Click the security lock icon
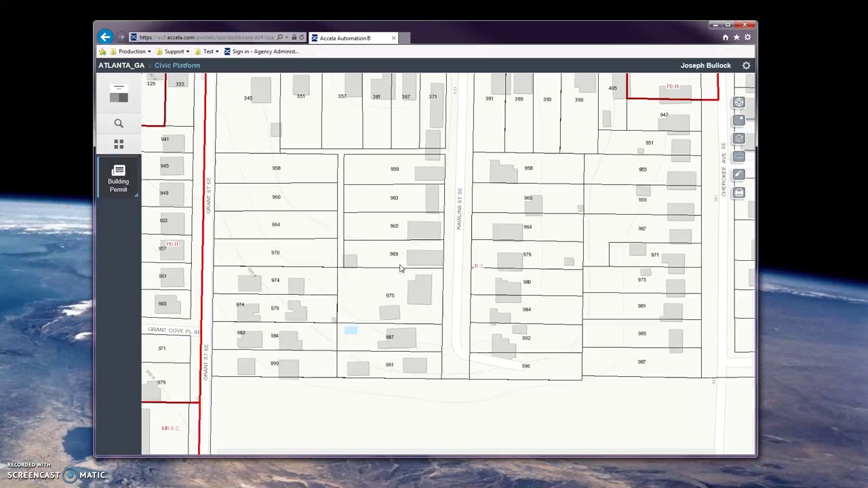Image resolution: width=868 pixels, height=488 pixels. (x=294, y=38)
